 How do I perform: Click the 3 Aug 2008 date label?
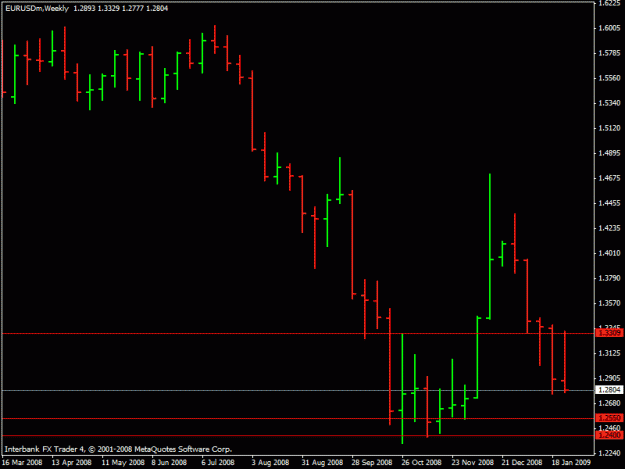point(270,462)
